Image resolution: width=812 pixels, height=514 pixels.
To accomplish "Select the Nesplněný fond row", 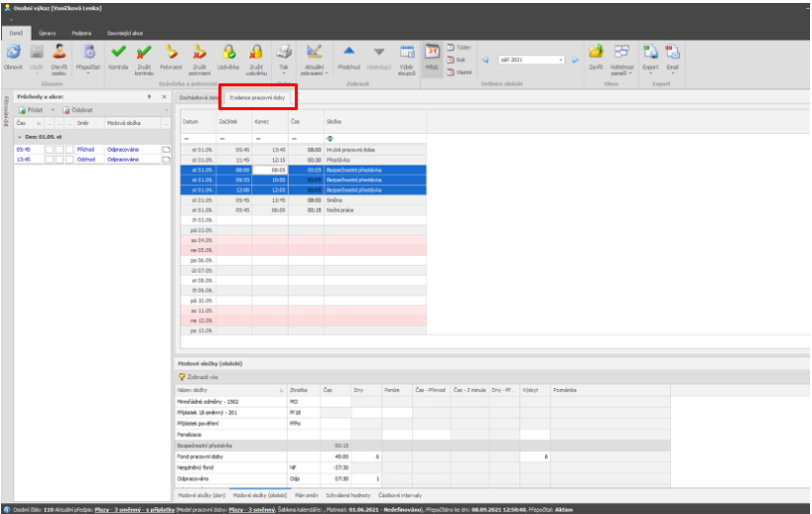I will coord(423,468).
